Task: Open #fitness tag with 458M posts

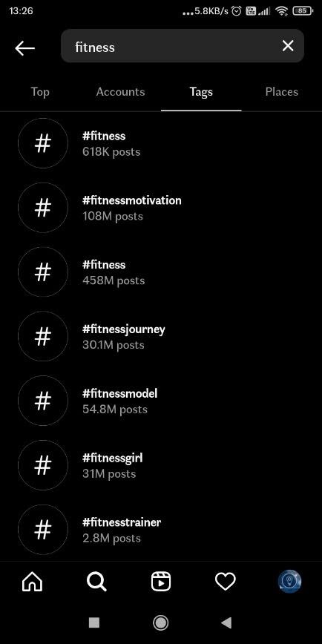Action: [161, 272]
